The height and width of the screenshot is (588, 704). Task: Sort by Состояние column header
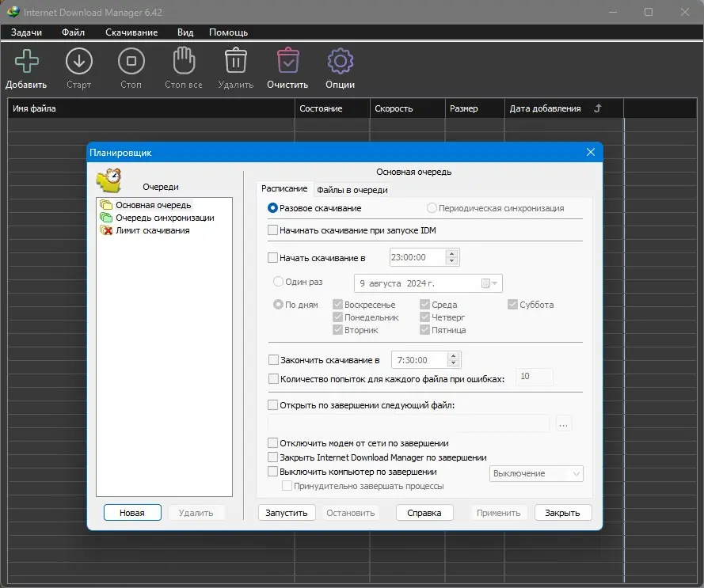(x=333, y=108)
